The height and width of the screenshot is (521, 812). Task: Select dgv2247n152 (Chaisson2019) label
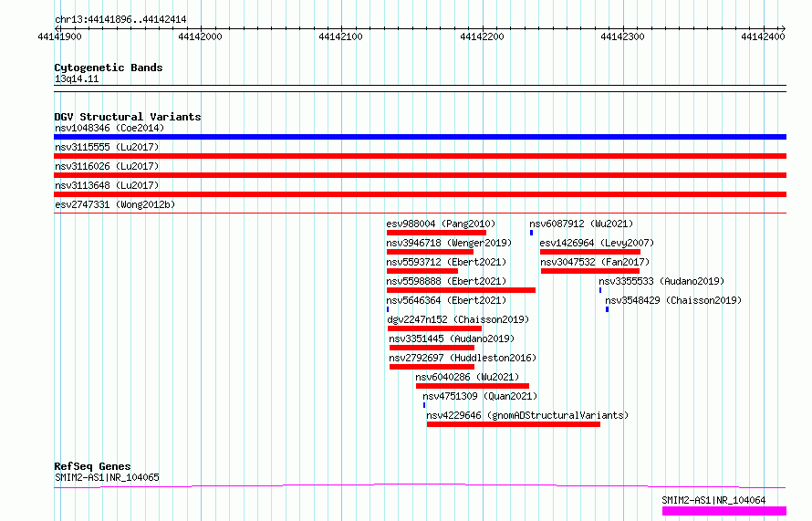tap(458, 319)
